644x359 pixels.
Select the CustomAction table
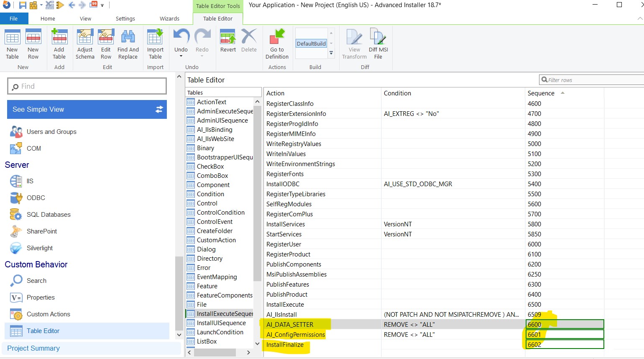coord(216,240)
